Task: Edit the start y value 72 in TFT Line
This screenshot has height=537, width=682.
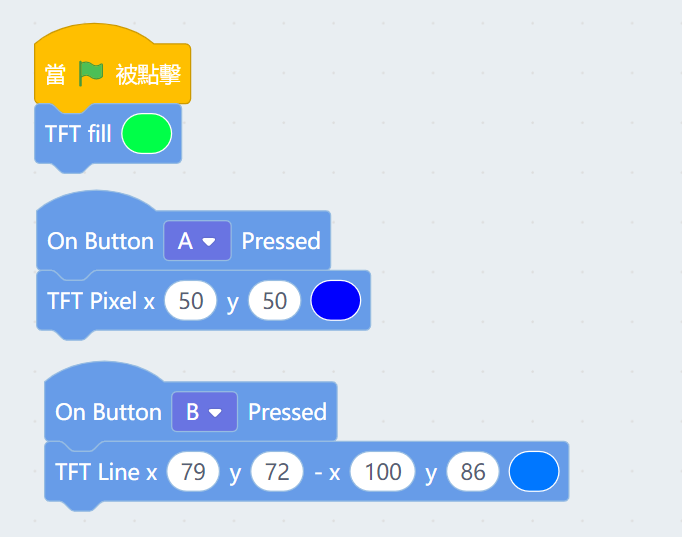Action: 277,472
